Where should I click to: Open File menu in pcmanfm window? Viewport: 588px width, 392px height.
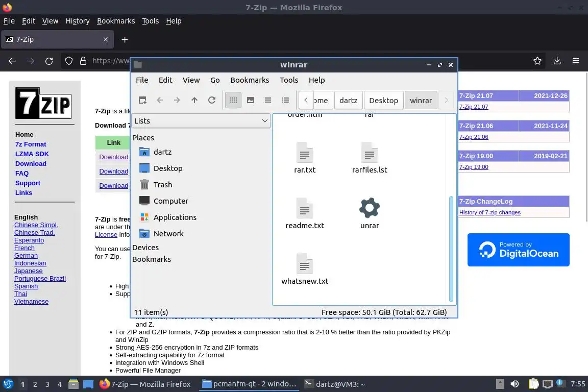coord(142,80)
